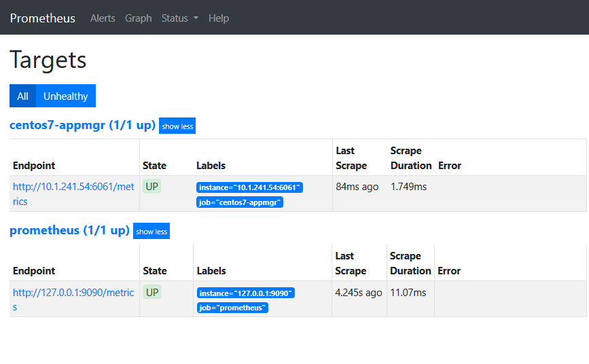Screen dimensions: 589x364
Task: Open the Prometheus home brand link
Action: tap(42, 18)
